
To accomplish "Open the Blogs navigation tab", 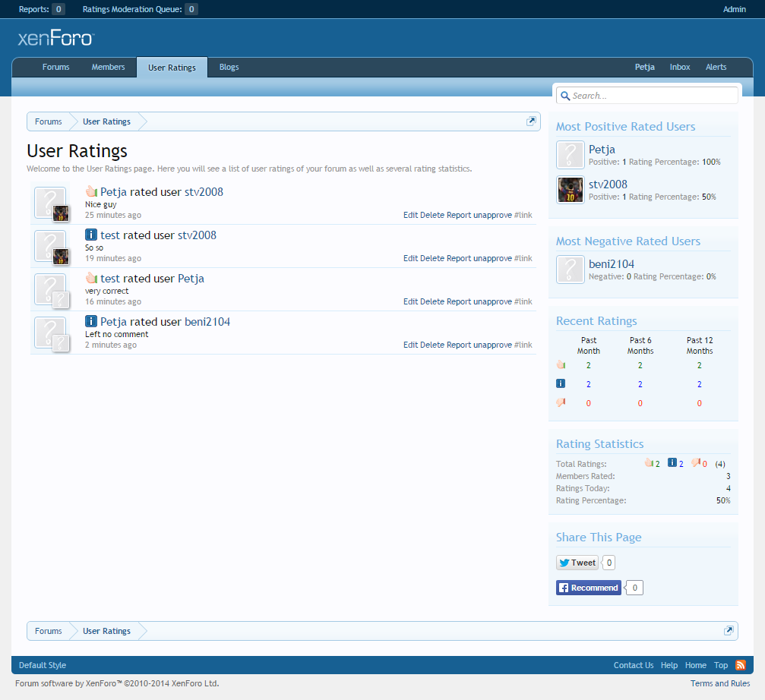I will point(229,68).
